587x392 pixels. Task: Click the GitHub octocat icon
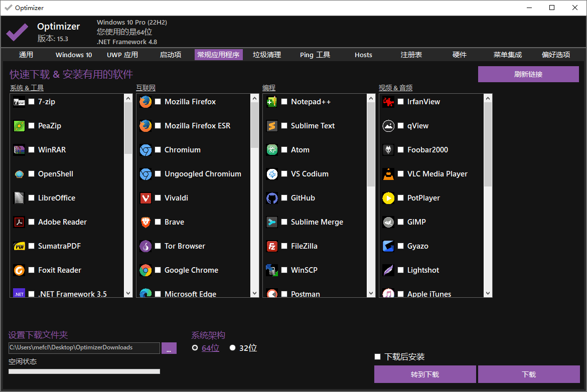point(272,198)
